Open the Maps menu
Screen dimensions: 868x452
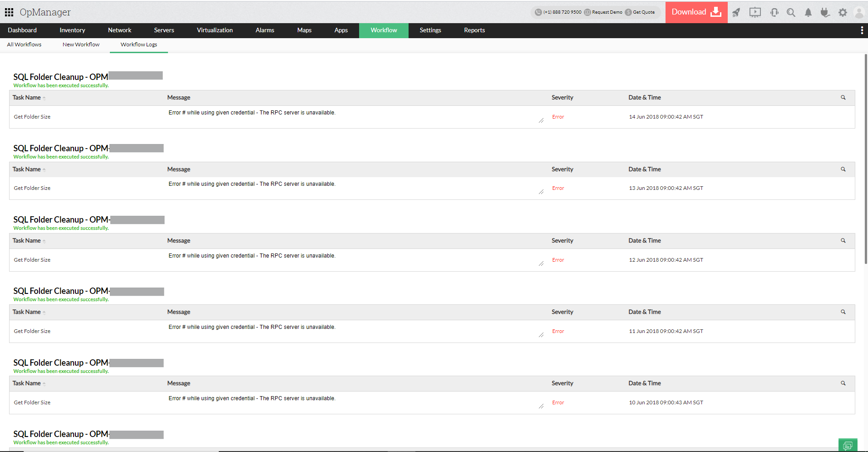click(x=304, y=30)
